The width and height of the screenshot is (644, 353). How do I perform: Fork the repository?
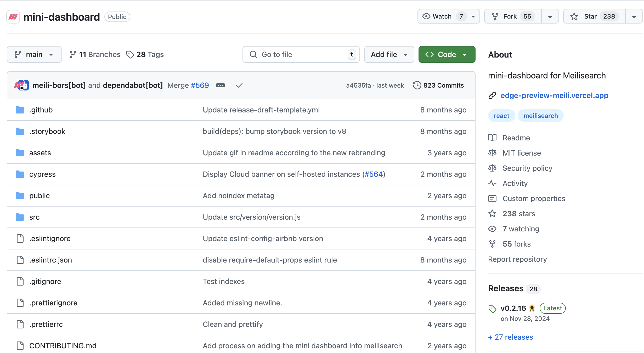tap(513, 16)
